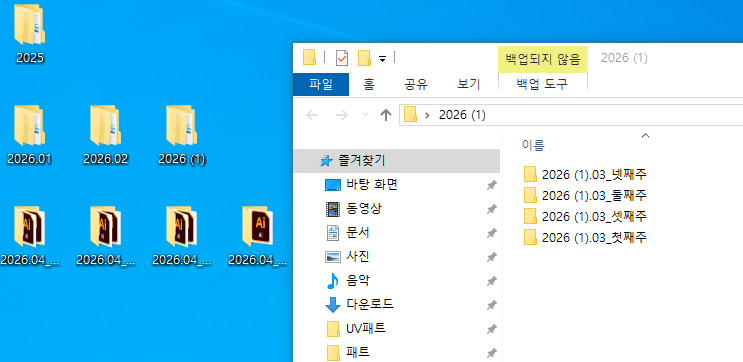Select folder 2026 (1).03_첫째주

click(586, 237)
